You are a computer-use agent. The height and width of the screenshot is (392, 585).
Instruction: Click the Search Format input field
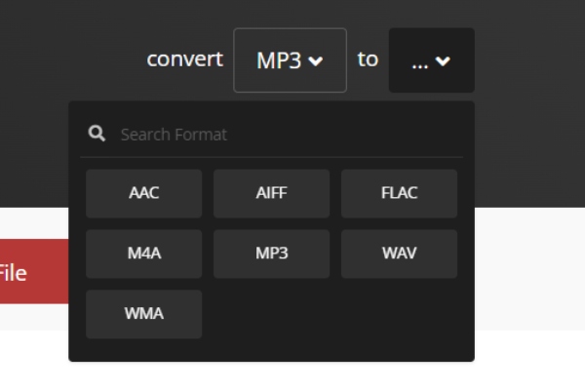[x=283, y=135]
